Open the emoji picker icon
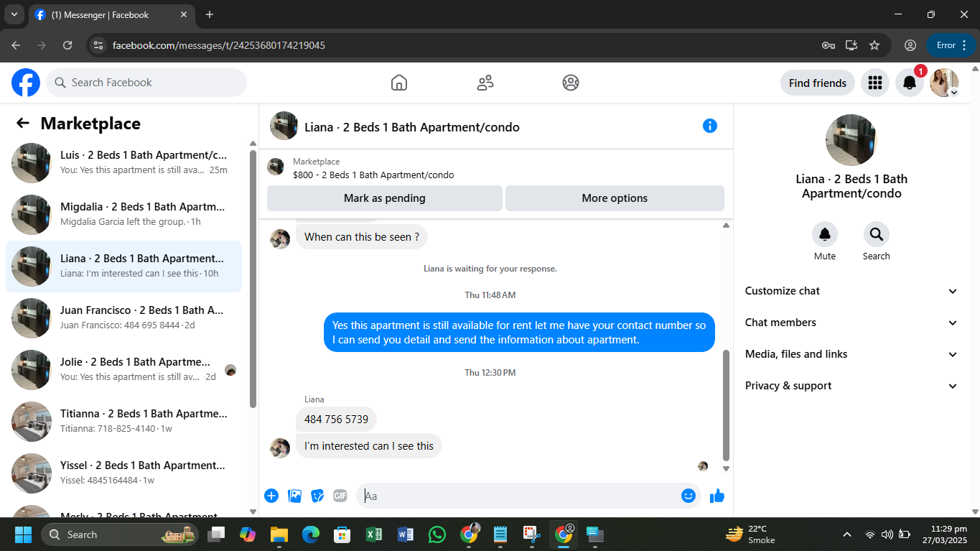 [x=689, y=496]
